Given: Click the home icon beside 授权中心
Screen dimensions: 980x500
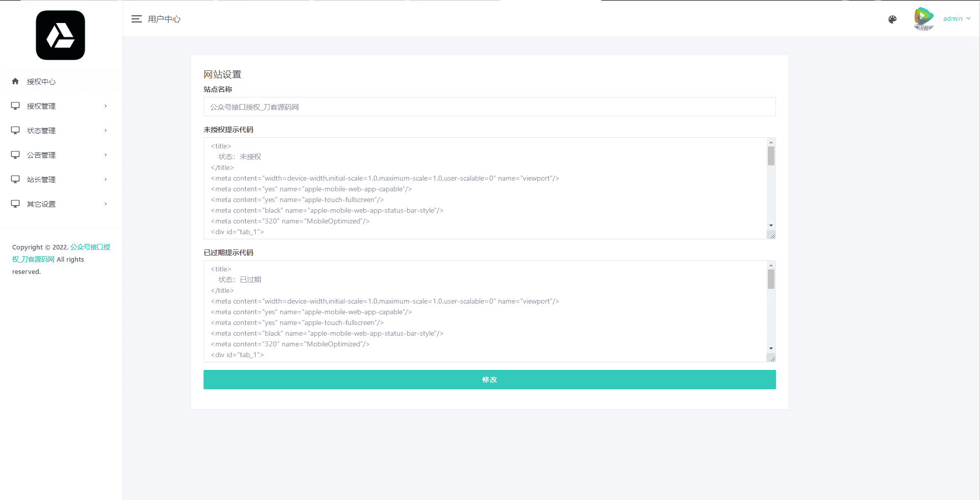Looking at the screenshot, I should coord(15,81).
